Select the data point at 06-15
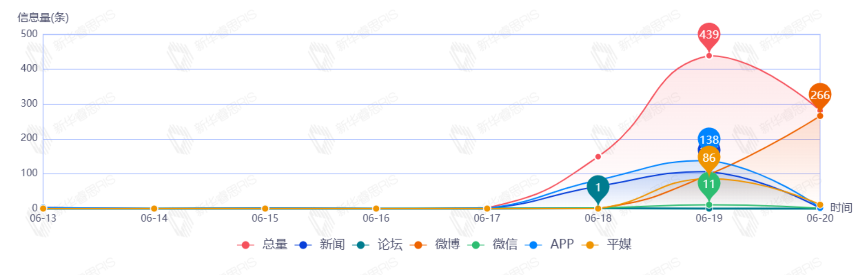This screenshot has width=868, height=275. (265, 209)
